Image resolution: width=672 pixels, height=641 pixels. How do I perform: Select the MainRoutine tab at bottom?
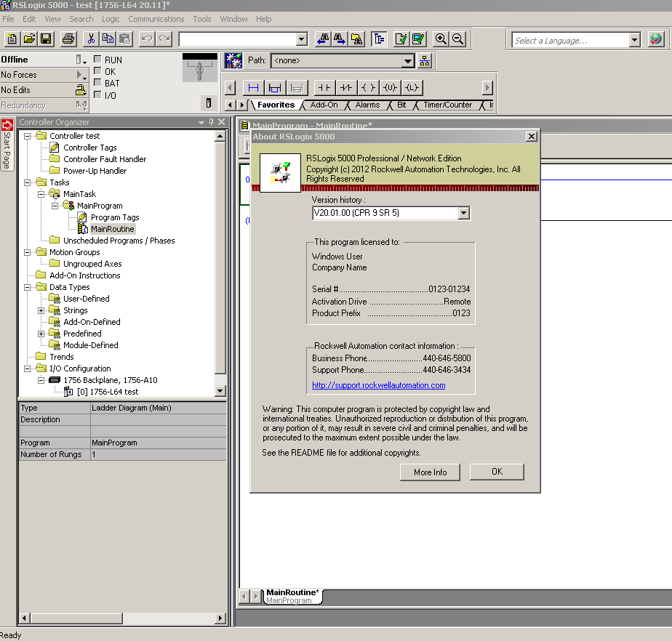(x=292, y=596)
